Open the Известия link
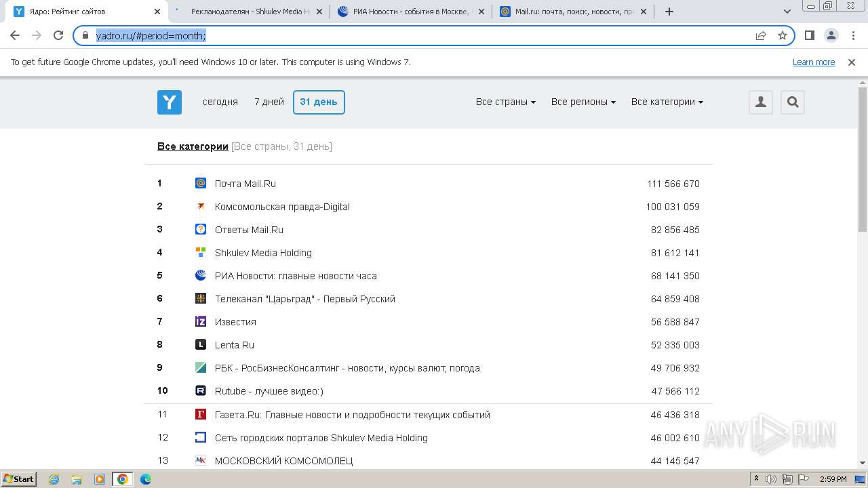The height and width of the screenshot is (488, 868). coord(235,322)
